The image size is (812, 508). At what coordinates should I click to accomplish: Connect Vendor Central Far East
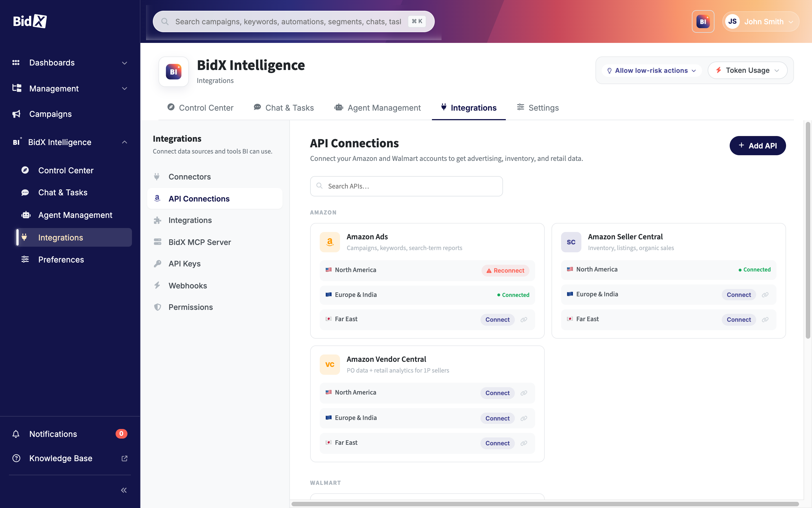point(497,443)
